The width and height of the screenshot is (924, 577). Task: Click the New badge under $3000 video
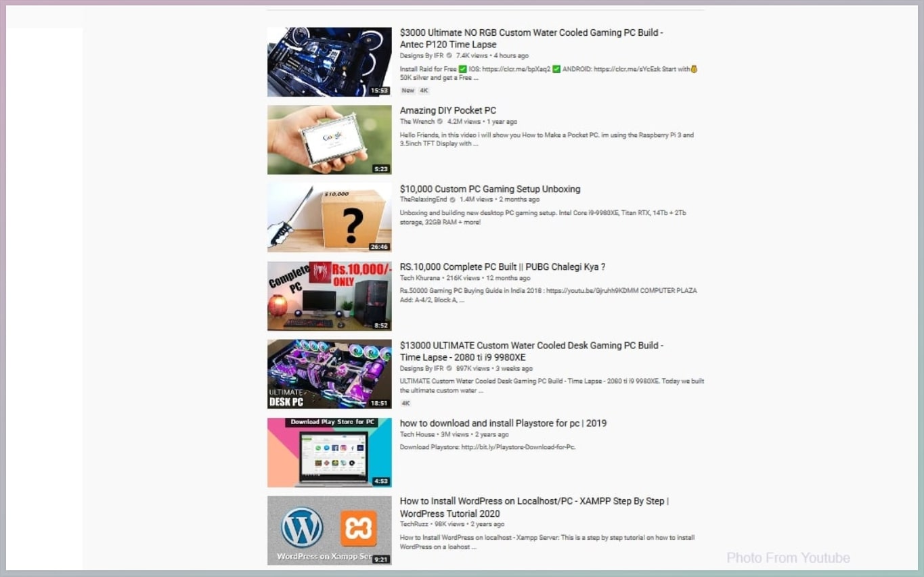[x=408, y=90]
